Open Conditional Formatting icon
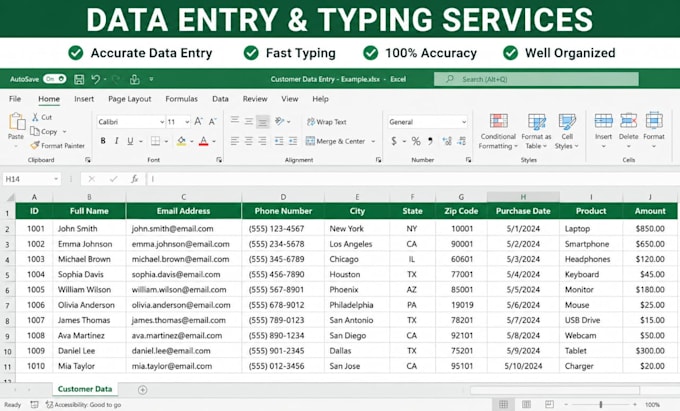Image resolution: width=680 pixels, height=411 pixels. click(498, 121)
